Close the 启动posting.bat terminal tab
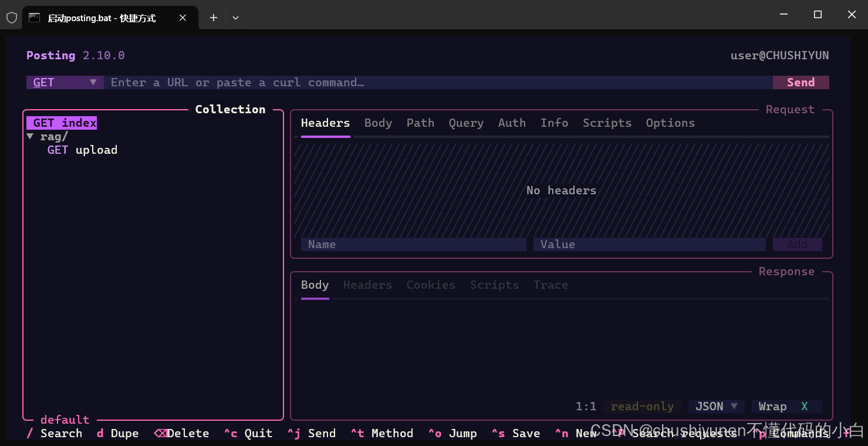The height and width of the screenshot is (446, 868). [183, 18]
